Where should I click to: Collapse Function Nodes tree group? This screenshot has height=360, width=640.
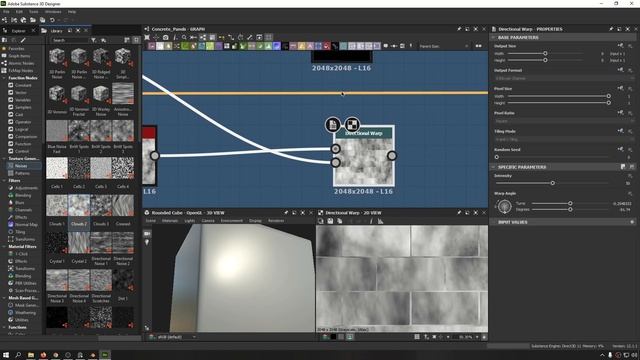point(4,78)
